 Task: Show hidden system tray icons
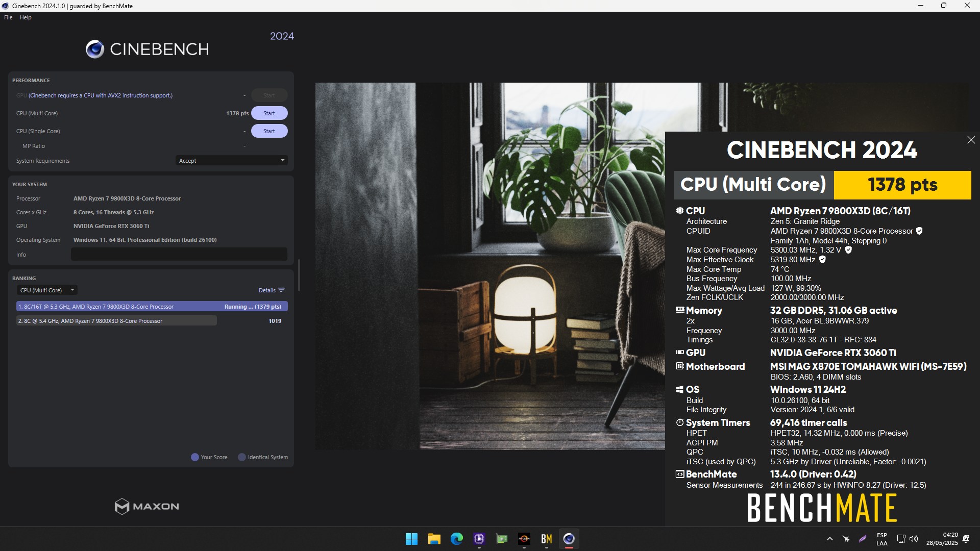point(830,539)
